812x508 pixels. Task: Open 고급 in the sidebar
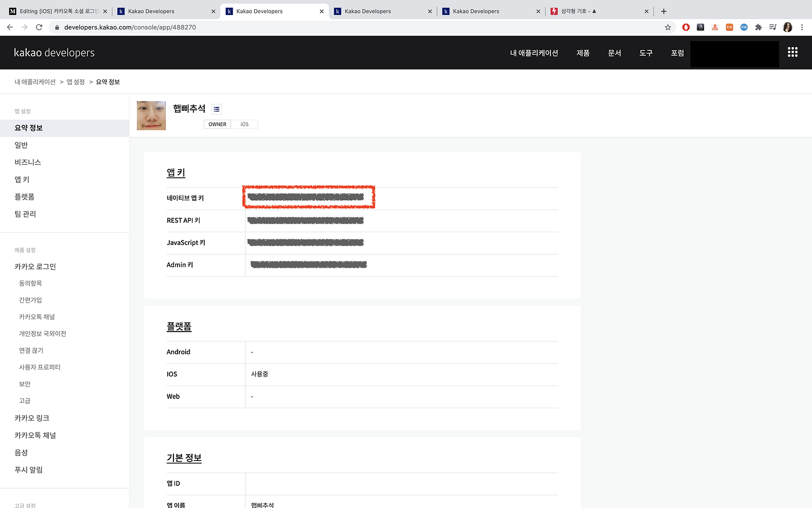[25, 401]
